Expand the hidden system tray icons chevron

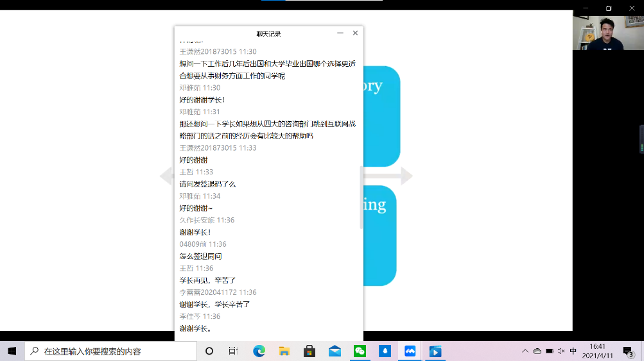coord(525,351)
